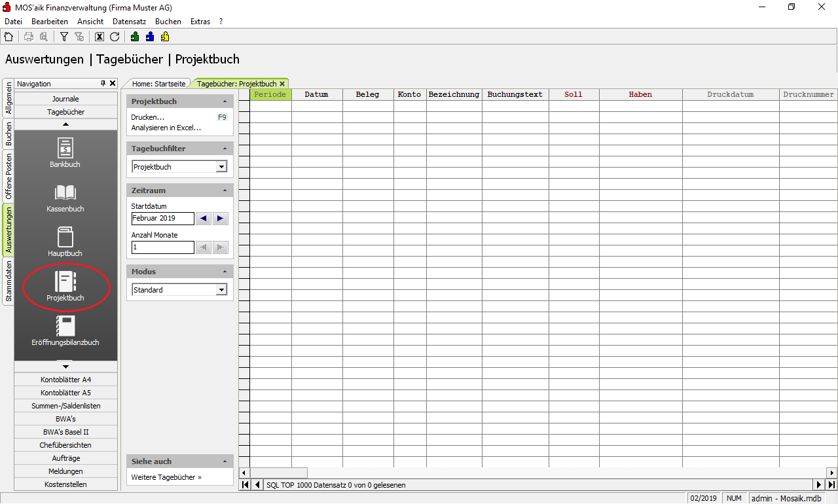This screenshot has height=504, width=838.
Task: Click the yellow puzzle piece icon
Action: tap(165, 37)
